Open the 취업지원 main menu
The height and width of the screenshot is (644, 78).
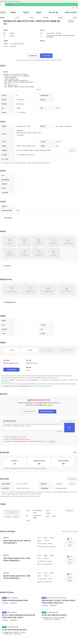click(x=26, y=13)
